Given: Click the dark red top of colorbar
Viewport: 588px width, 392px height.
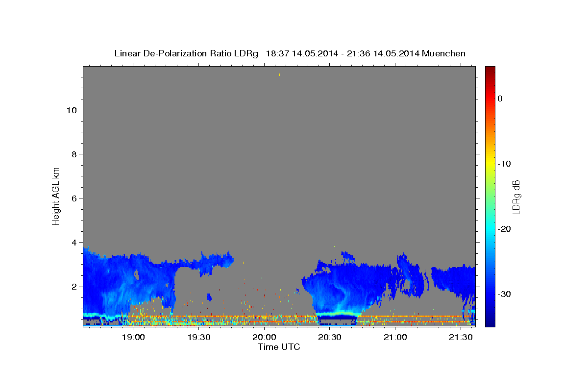Looking at the screenshot, I should (x=490, y=69).
